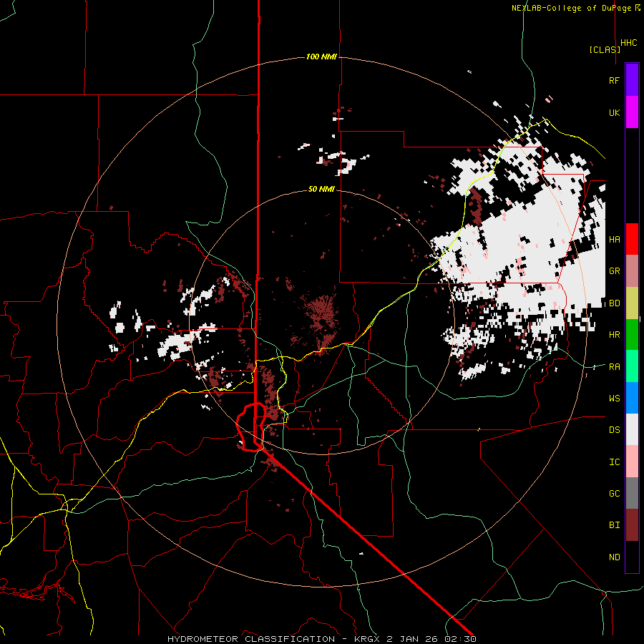
Task: Click the white DS legend swatch
Action: tap(632, 429)
